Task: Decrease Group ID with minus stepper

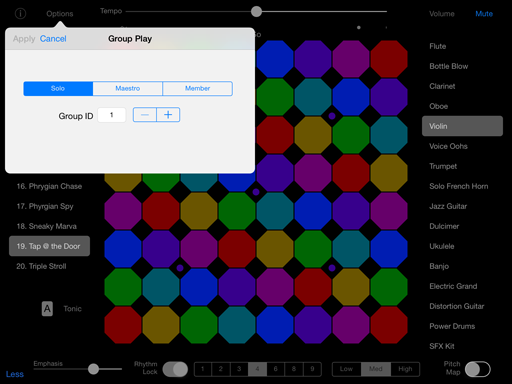Action: (x=145, y=115)
